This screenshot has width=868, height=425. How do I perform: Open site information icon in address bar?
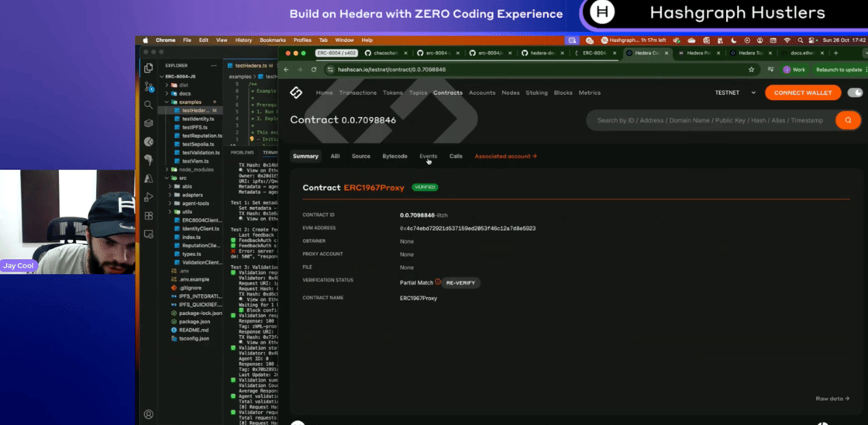pyautogui.click(x=330, y=70)
